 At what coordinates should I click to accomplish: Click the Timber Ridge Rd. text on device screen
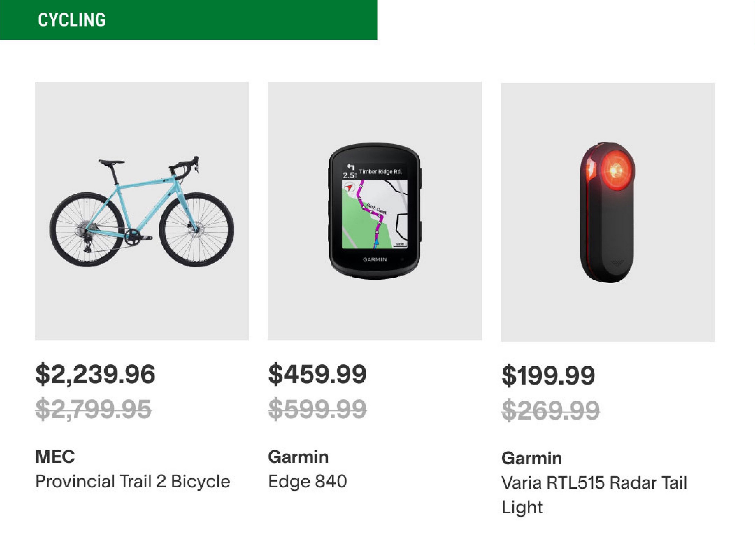(380, 172)
